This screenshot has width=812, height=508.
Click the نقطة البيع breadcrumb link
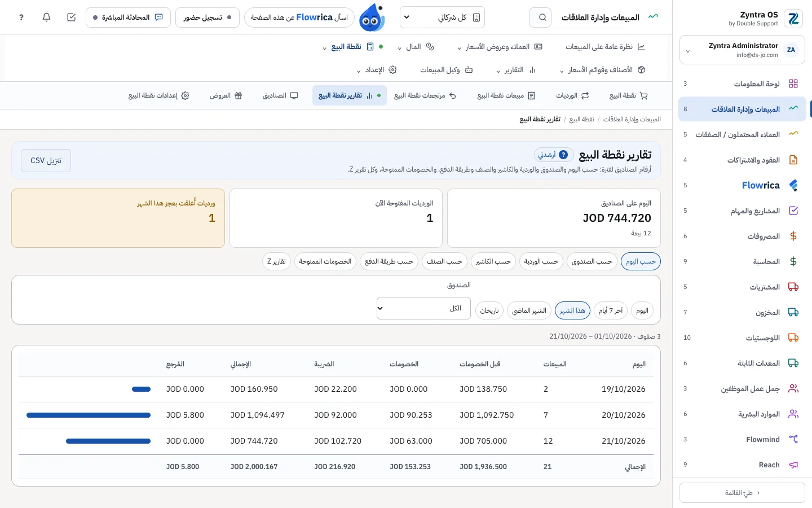pos(581,119)
